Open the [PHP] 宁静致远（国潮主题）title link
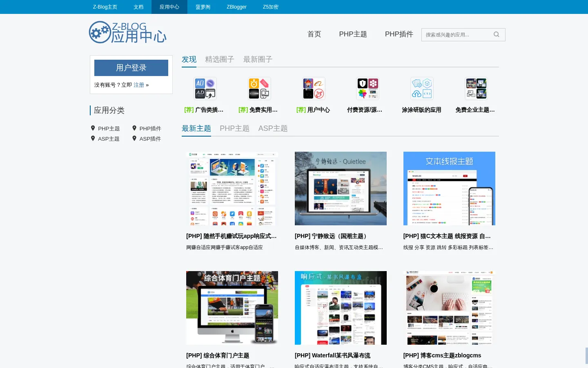 [332, 236]
